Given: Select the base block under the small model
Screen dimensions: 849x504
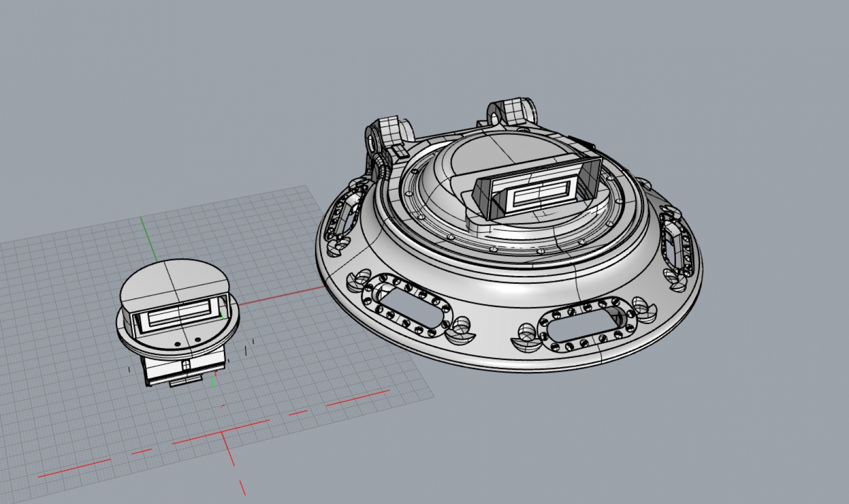Looking at the screenshot, I should (183, 370).
